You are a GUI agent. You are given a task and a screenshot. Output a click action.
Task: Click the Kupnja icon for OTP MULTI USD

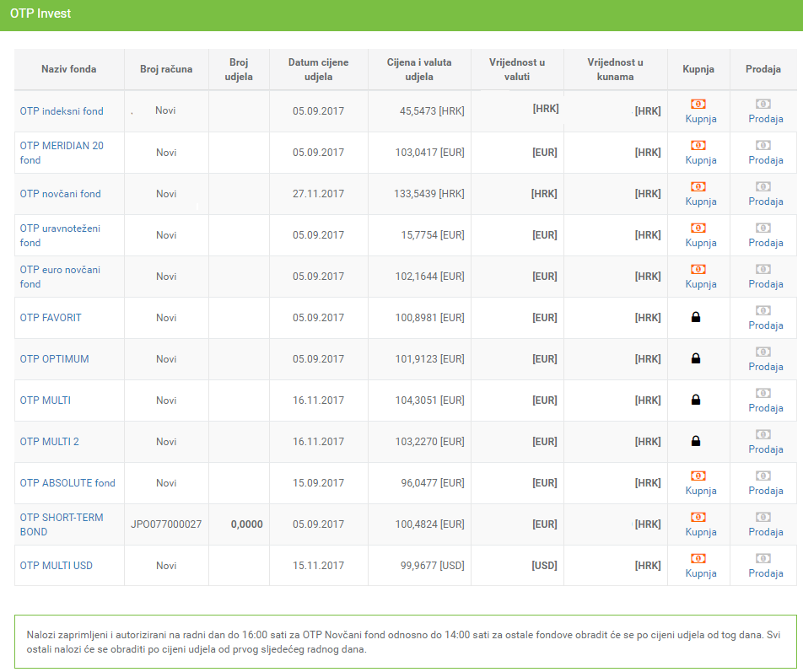[x=698, y=559]
